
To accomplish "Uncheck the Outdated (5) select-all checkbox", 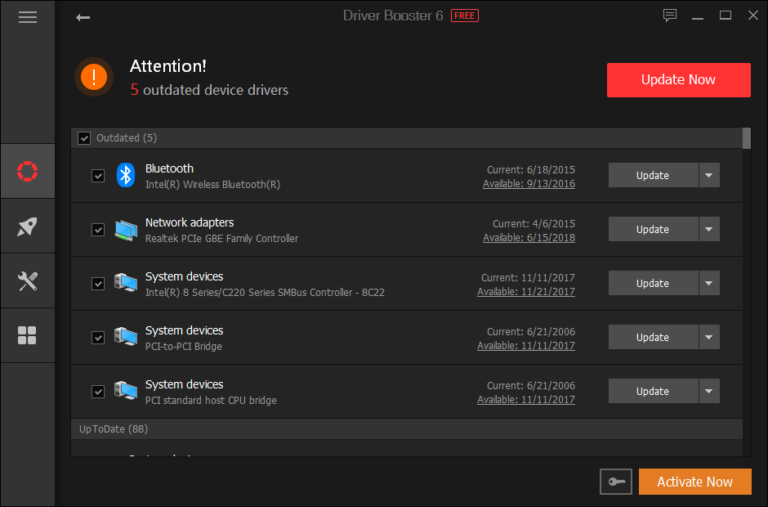I will coord(84,138).
